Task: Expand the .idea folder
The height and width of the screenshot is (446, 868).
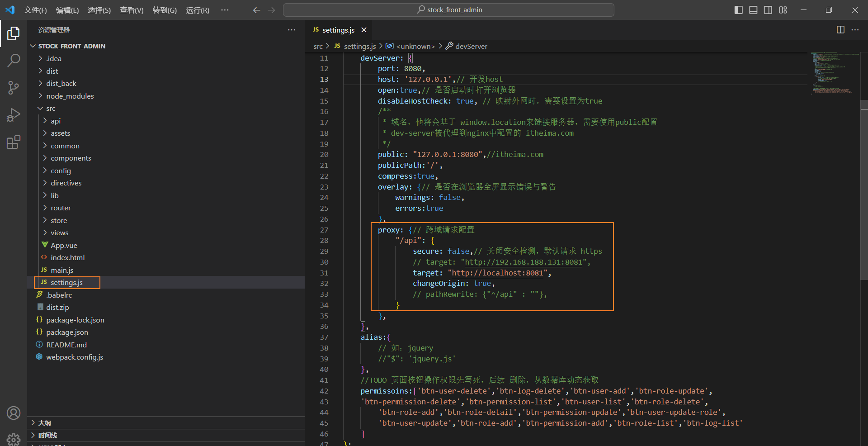Action: point(166,58)
